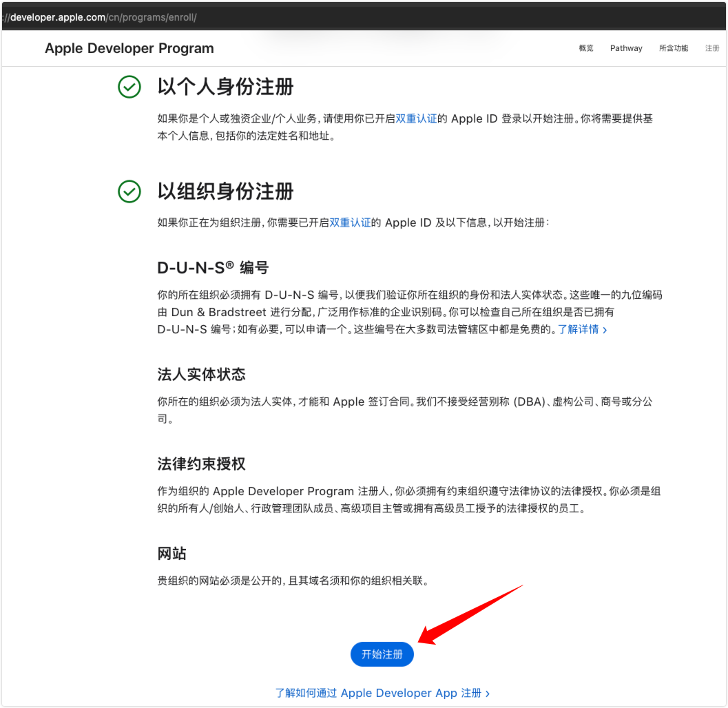Click the text 贵组织的网站必须是公开的

(219, 581)
